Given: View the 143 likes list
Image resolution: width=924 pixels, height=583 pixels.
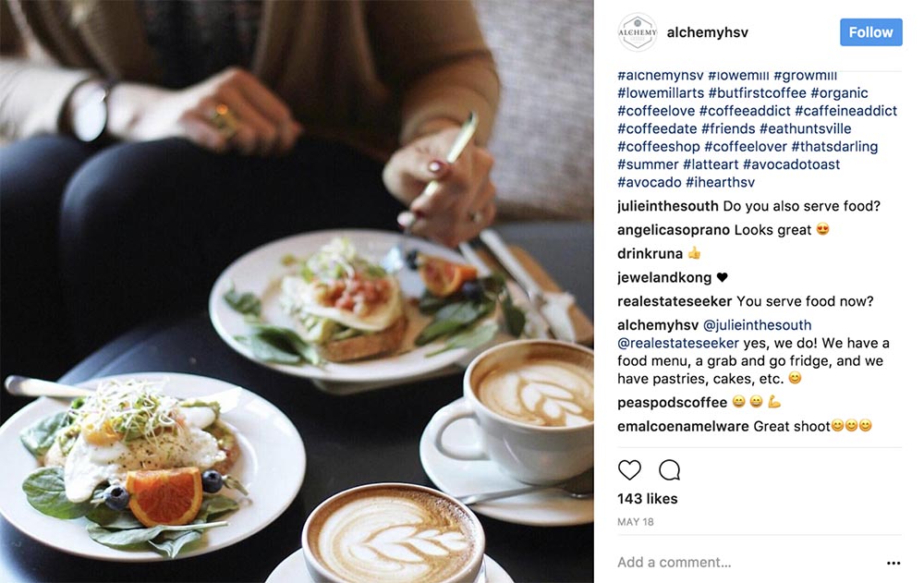Looking at the screenshot, I should pos(647,499).
